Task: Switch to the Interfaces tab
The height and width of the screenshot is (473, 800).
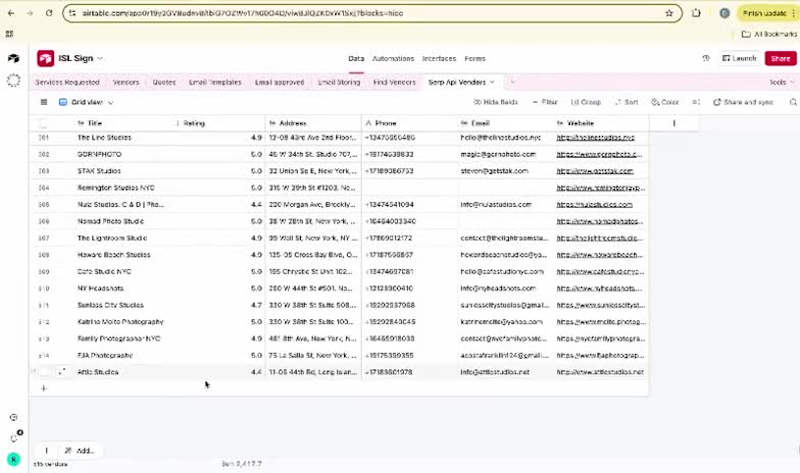Action: click(x=439, y=59)
